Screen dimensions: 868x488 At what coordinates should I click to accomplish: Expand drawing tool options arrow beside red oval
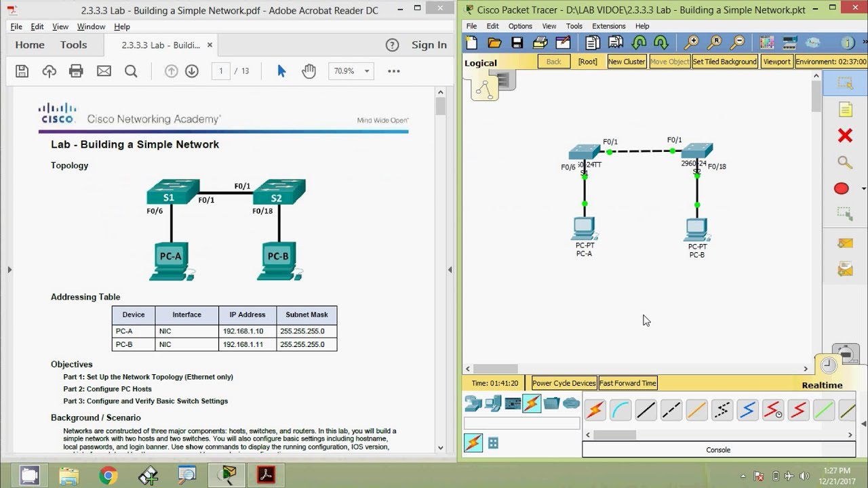[863, 188]
